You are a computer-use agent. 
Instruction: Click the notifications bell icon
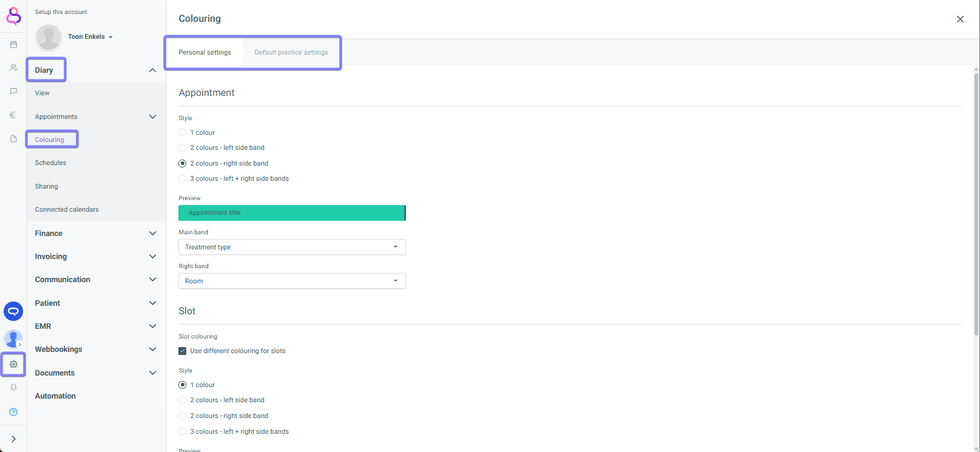(13, 387)
